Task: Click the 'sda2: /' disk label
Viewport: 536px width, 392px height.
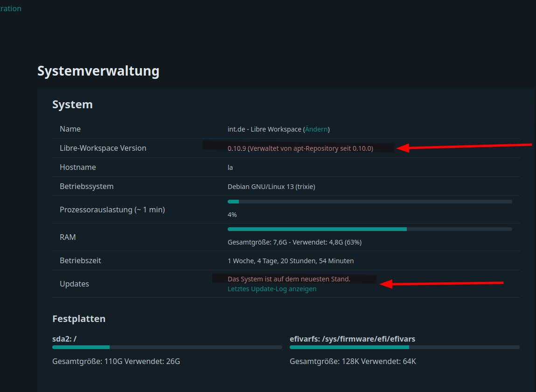Action: [64, 339]
